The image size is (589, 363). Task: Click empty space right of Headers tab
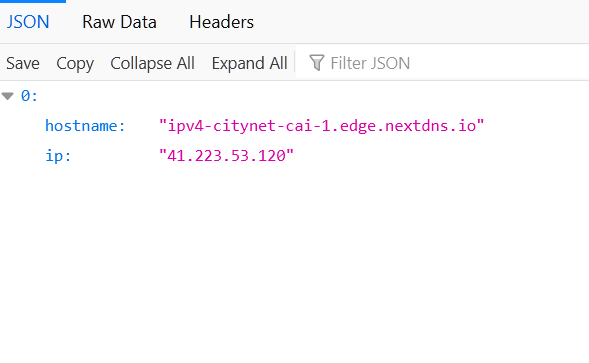(421, 22)
